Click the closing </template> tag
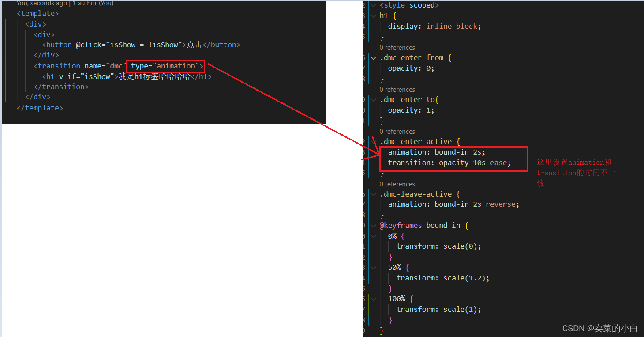 [x=40, y=108]
